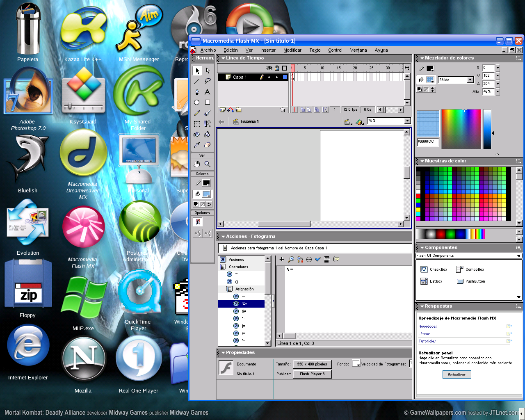This screenshot has width=525, height=420.
Task: Click the Insert Layer icon in the timeline
Action: [x=222, y=110]
